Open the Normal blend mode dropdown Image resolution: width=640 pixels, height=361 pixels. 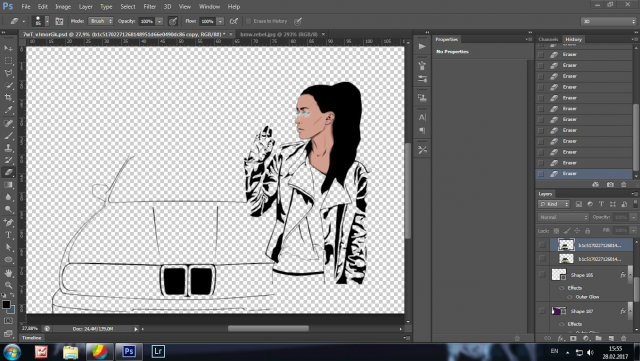click(563, 217)
